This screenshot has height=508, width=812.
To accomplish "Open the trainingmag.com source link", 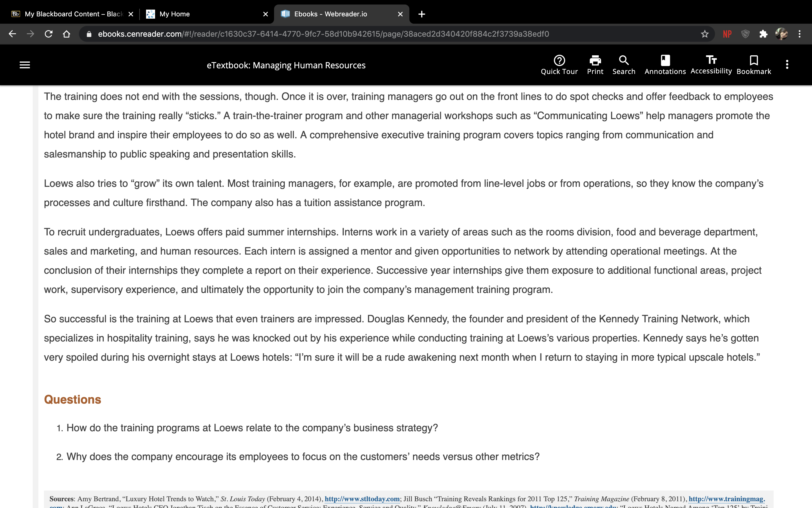I will (727, 499).
